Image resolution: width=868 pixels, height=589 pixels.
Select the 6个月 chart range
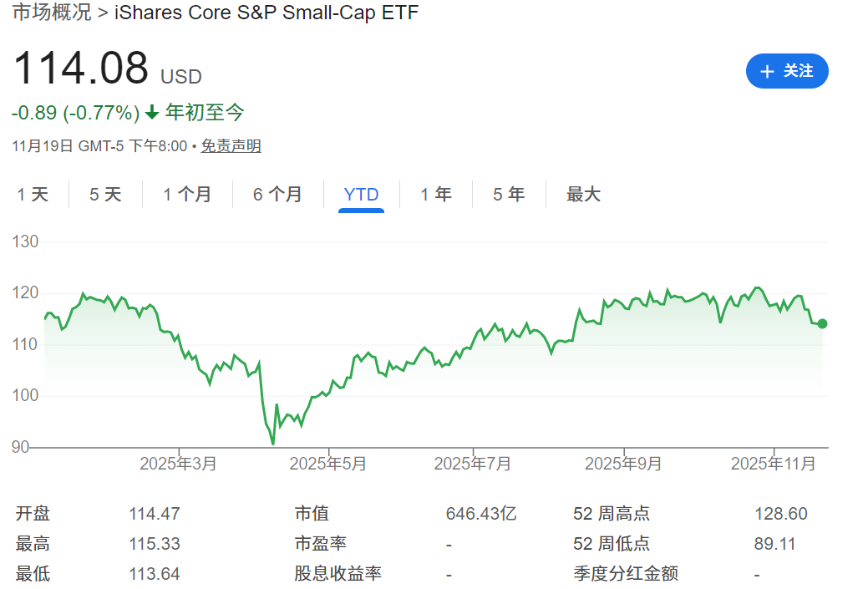(x=278, y=194)
